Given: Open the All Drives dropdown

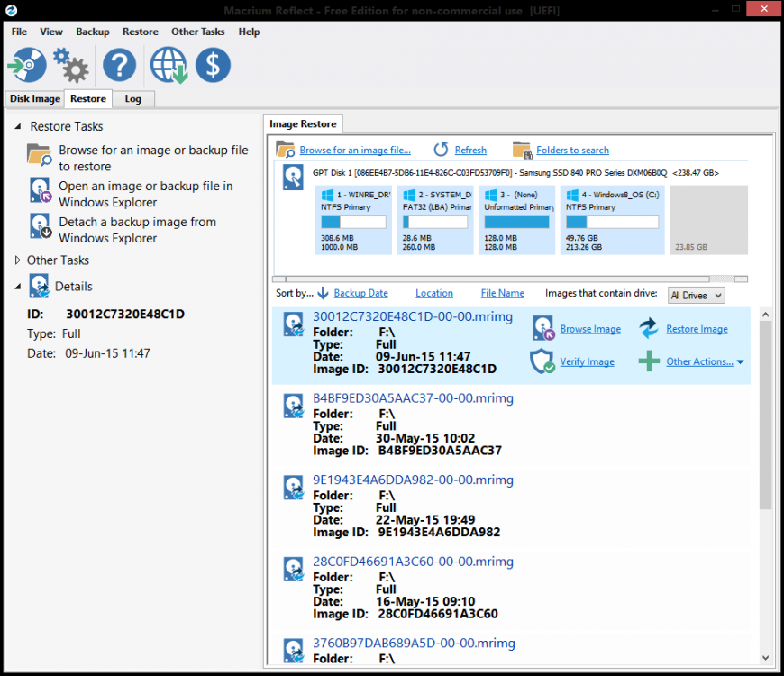Looking at the screenshot, I should tap(697, 295).
